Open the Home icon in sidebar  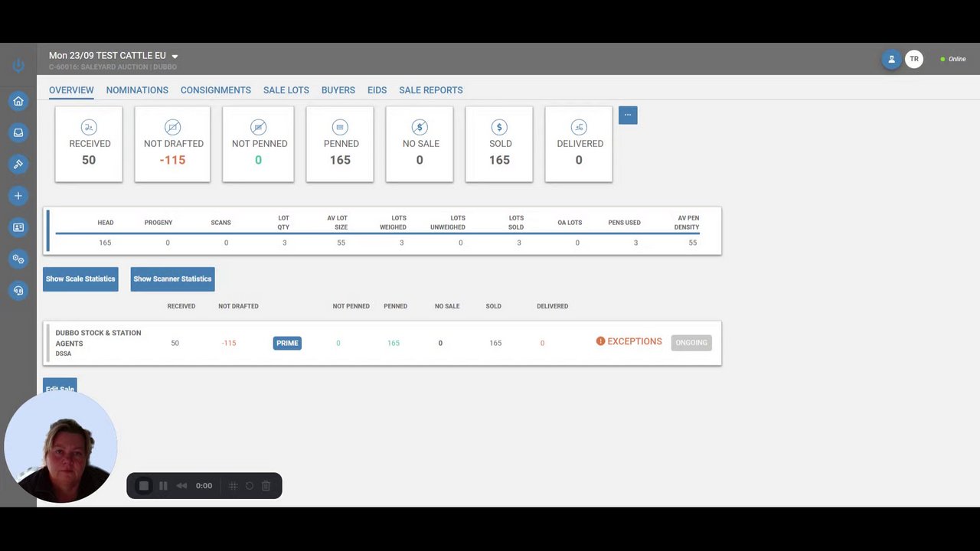tap(18, 101)
